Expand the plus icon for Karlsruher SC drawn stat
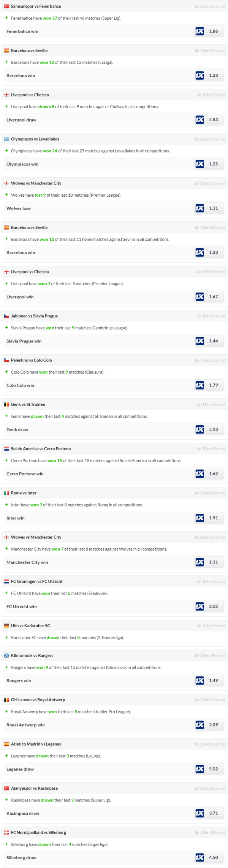The width and height of the screenshot is (228, 868). [x=6, y=637]
